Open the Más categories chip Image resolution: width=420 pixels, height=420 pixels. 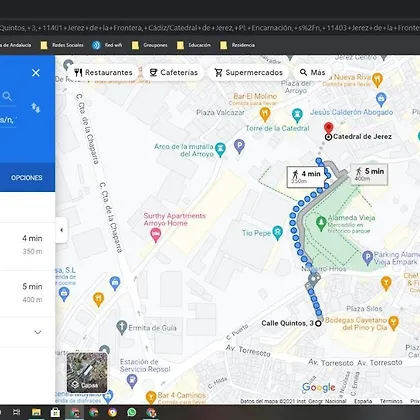click(x=312, y=72)
